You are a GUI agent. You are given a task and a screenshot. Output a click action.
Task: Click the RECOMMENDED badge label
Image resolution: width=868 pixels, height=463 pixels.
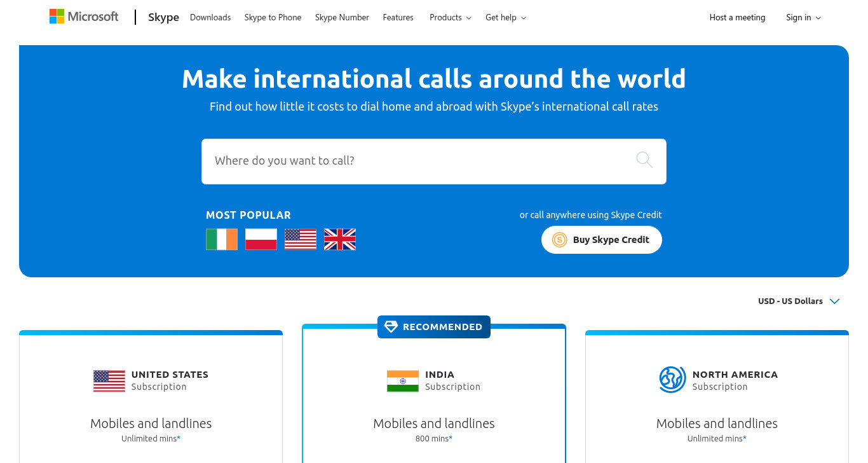442,327
